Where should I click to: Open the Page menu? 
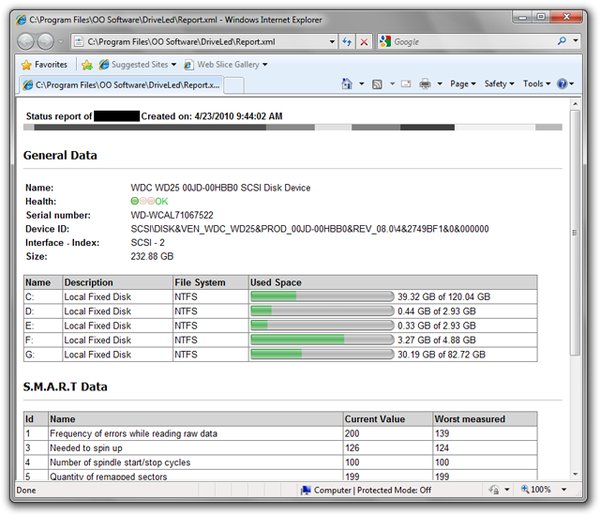(x=463, y=84)
